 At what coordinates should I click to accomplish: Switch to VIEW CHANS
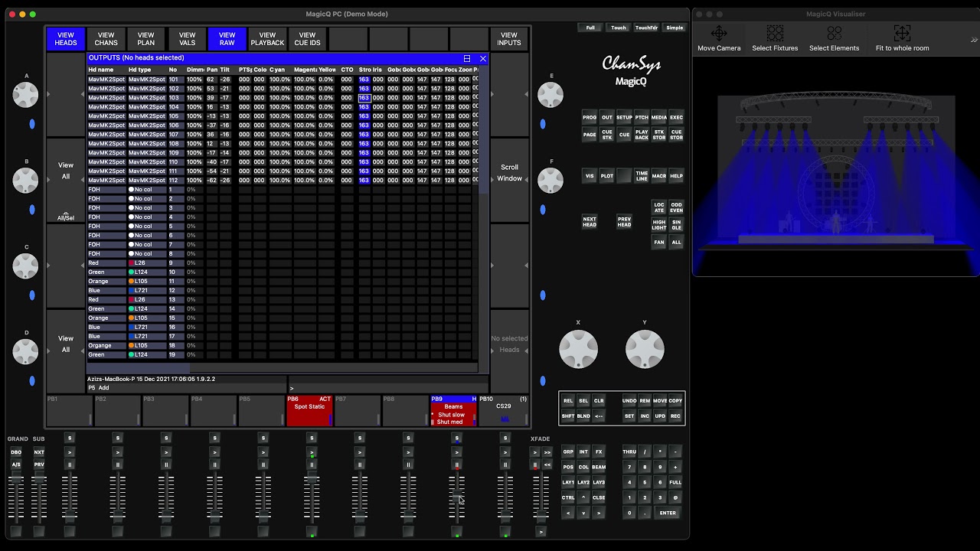tap(106, 39)
